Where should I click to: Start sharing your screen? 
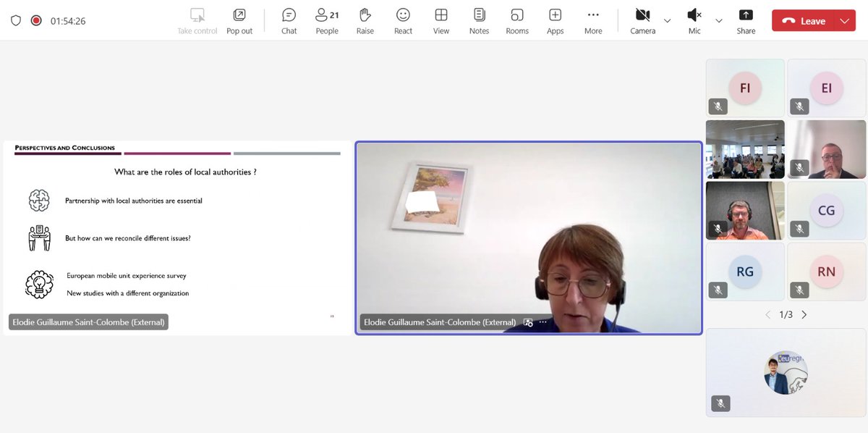click(746, 20)
